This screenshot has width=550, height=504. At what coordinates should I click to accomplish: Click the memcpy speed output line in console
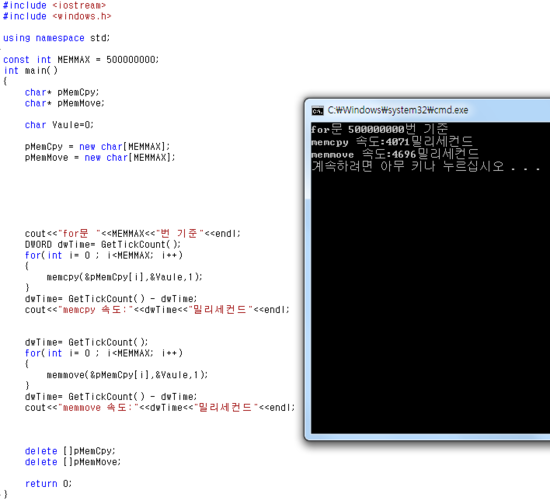coord(392,142)
